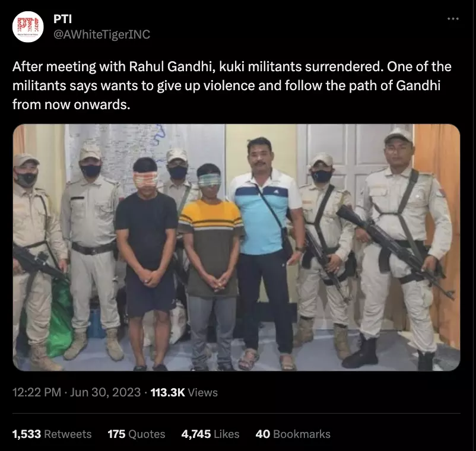Click the Bookmarks label text

pyautogui.click(x=302, y=434)
